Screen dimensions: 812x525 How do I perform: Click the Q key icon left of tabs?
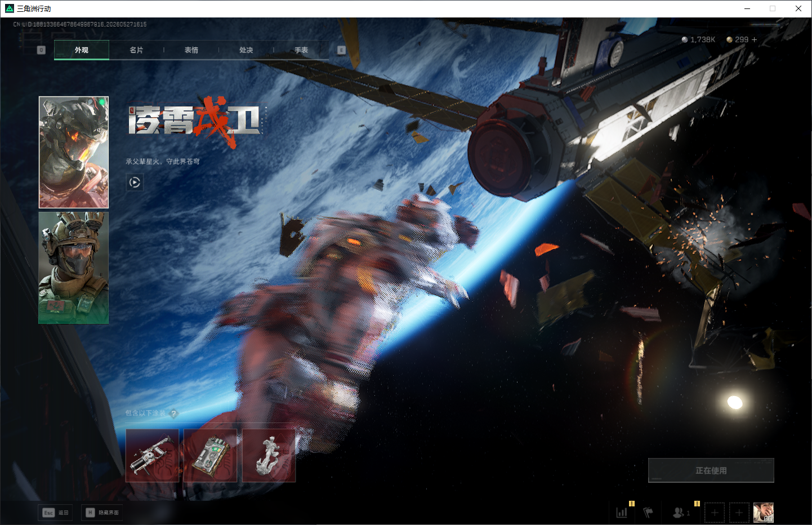41,50
